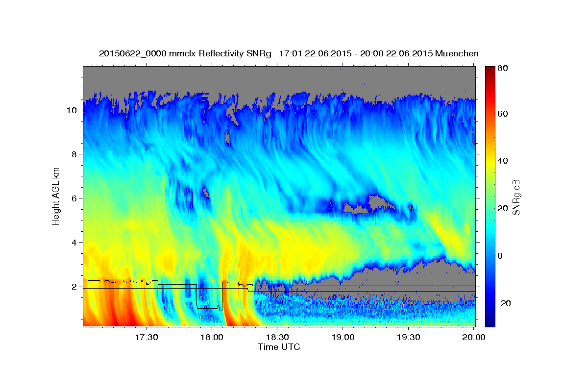Click the 19:00 time tick label

coord(343,337)
